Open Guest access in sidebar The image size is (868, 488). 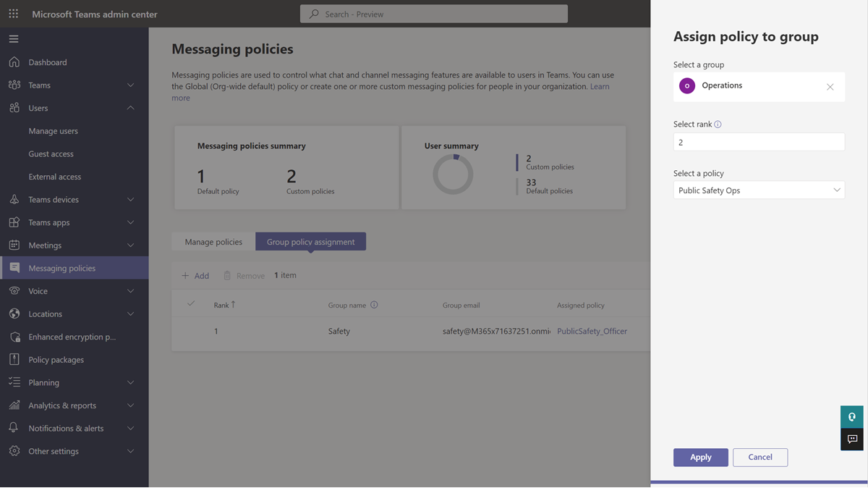pos(51,154)
